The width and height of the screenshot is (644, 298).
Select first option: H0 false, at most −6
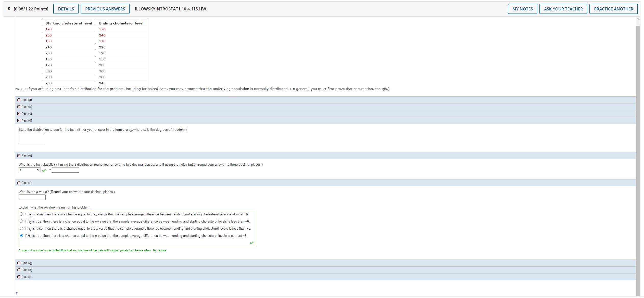21,214
